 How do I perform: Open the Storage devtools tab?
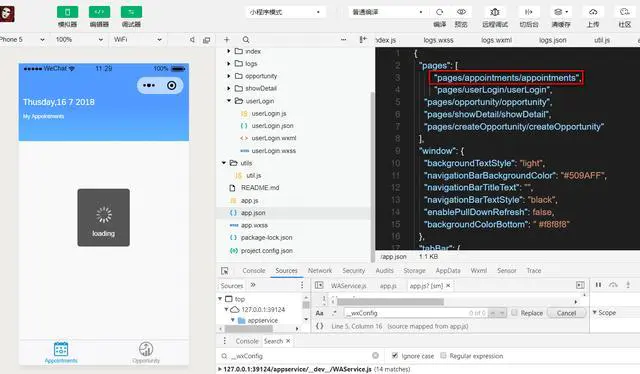pos(414,270)
